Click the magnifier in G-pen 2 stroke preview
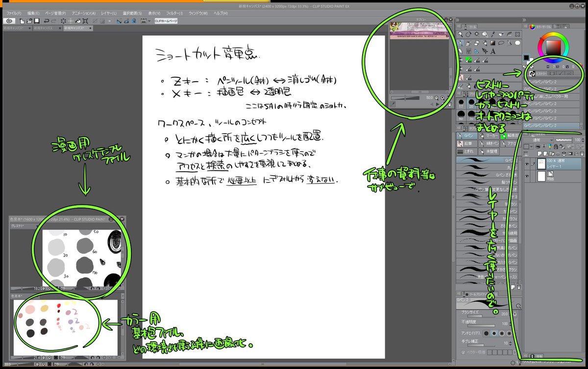 [518, 306]
